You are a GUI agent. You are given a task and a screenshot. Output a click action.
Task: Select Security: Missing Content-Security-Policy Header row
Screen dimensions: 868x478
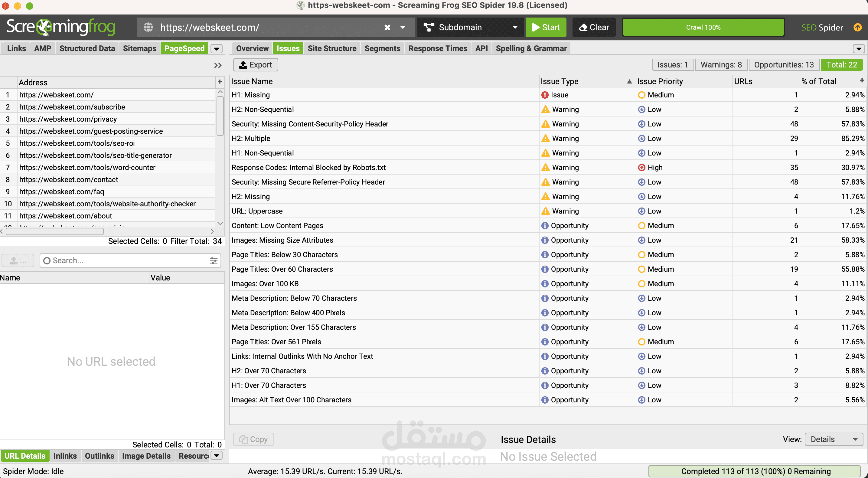pyautogui.click(x=548, y=124)
